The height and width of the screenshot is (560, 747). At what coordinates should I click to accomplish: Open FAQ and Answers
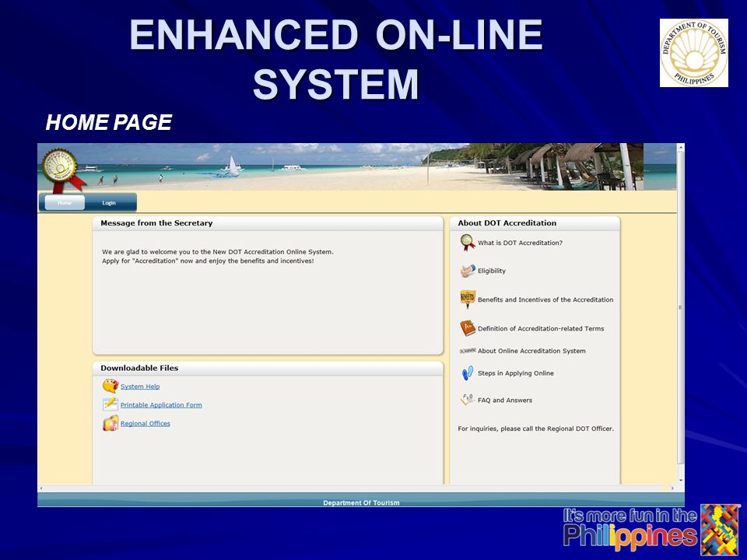pyautogui.click(x=505, y=401)
